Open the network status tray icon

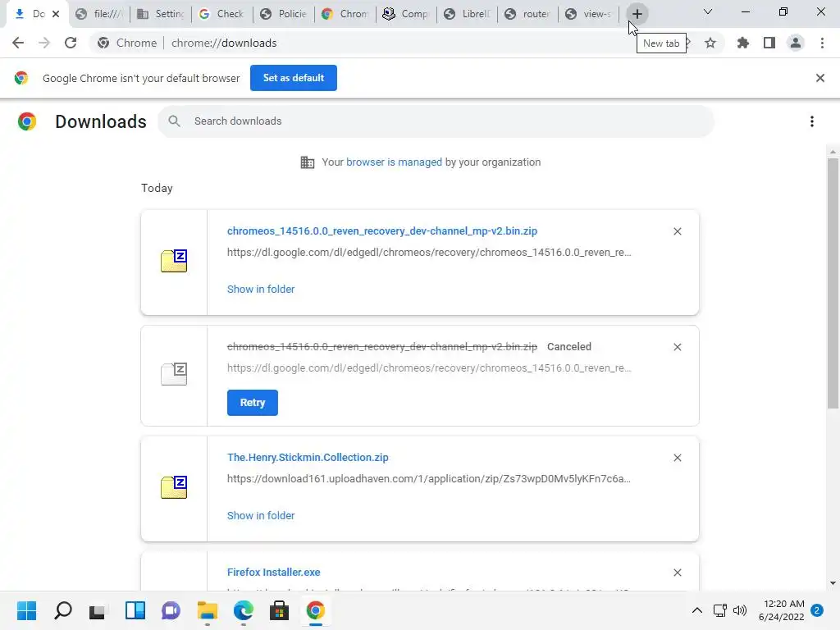[720, 610]
